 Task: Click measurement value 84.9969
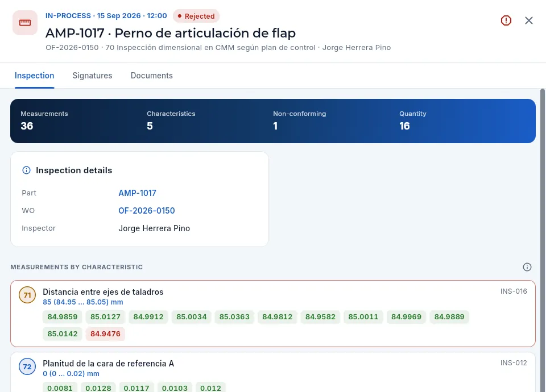coord(406,317)
